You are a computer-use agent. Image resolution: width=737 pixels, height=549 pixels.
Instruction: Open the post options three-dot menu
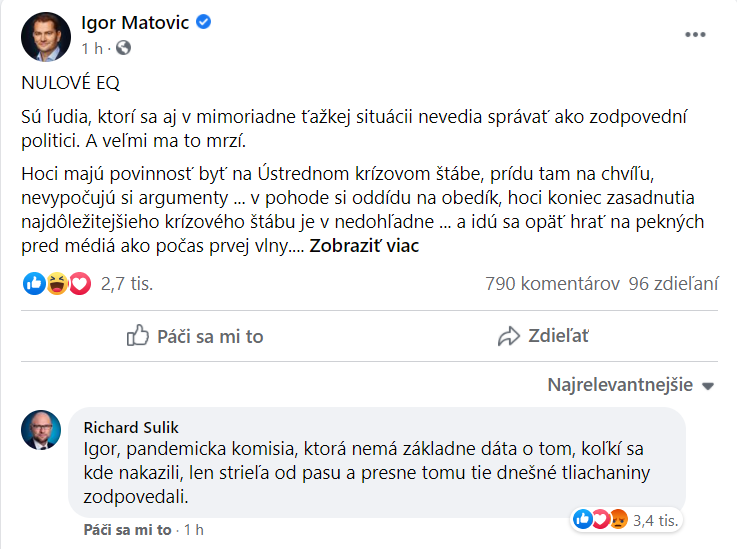695,34
